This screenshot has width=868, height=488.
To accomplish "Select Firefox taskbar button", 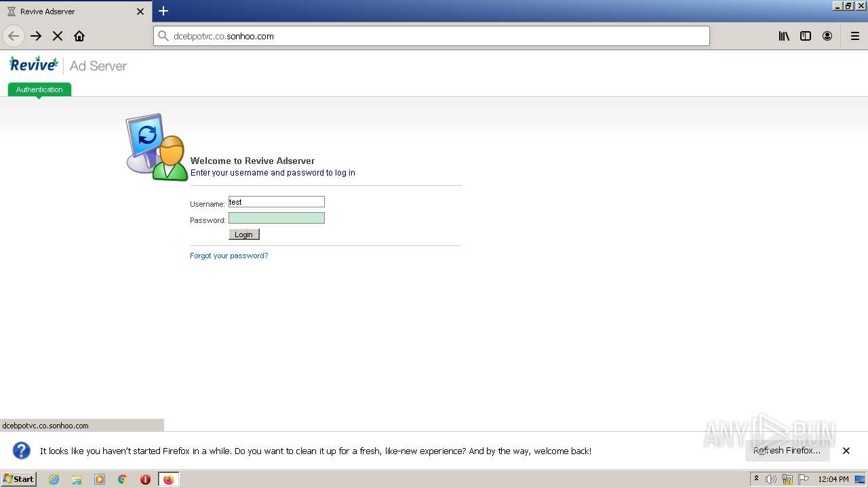I will 169,479.
